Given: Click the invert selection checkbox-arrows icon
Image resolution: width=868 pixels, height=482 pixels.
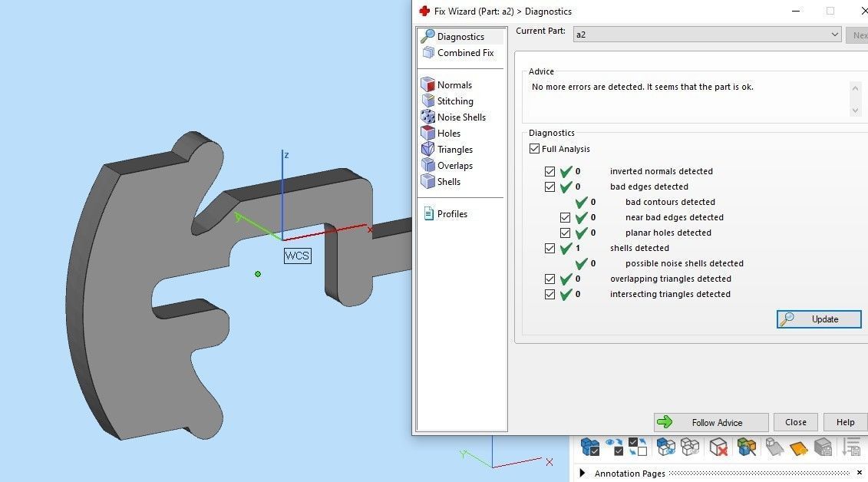Looking at the screenshot, I should (638, 447).
